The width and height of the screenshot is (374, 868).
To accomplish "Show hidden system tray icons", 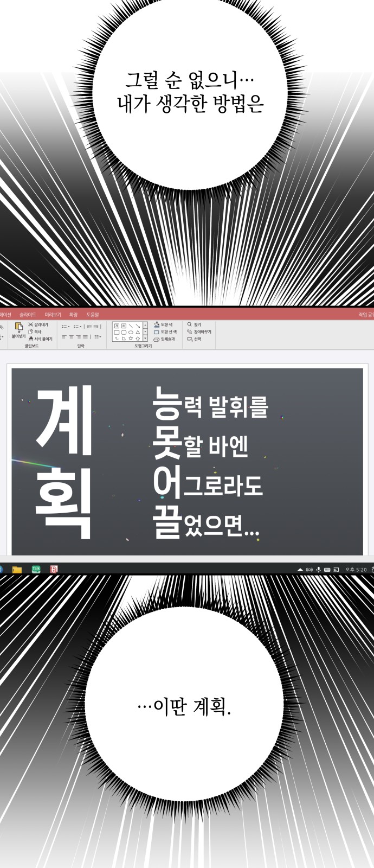I will pyautogui.click(x=300, y=570).
